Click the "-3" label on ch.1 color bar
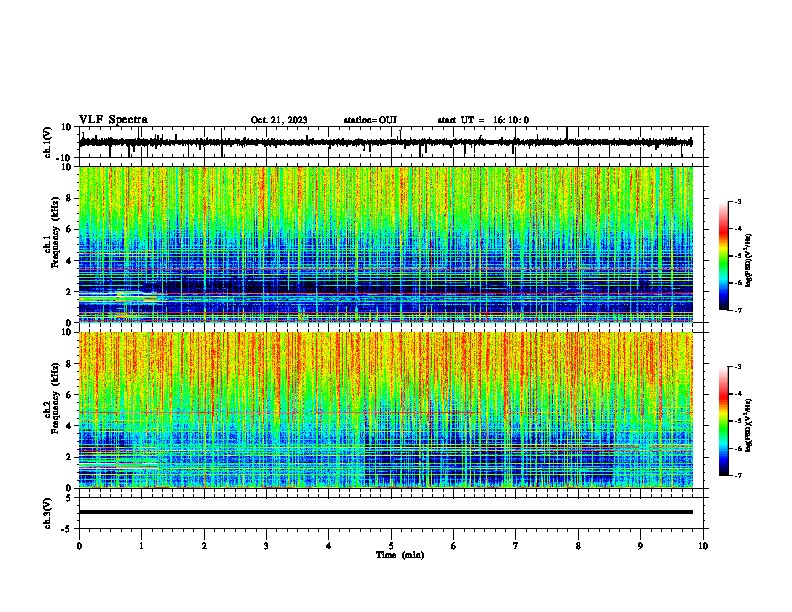Image resolution: width=792 pixels, height=612 pixels. point(738,201)
